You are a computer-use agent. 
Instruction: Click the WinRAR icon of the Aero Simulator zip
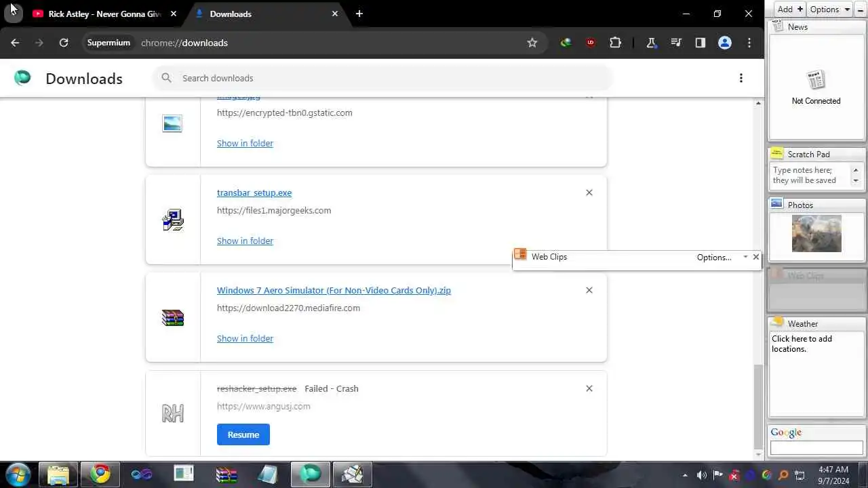pyautogui.click(x=173, y=317)
